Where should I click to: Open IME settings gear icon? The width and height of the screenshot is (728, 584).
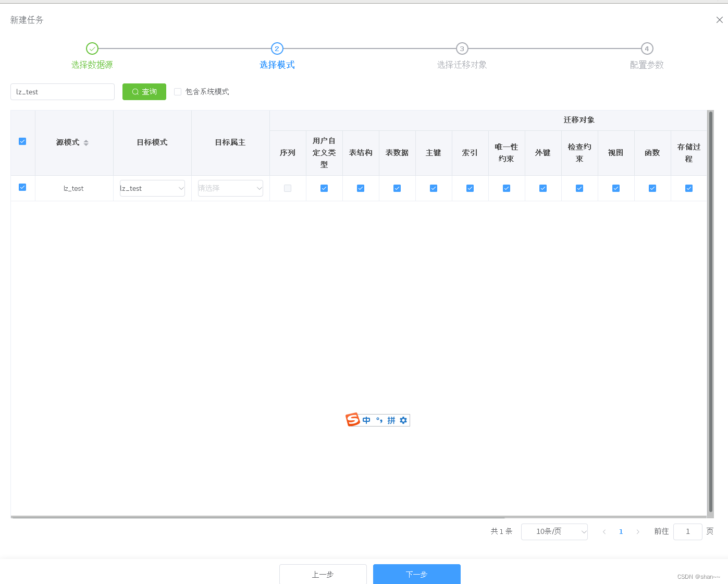[x=403, y=420]
